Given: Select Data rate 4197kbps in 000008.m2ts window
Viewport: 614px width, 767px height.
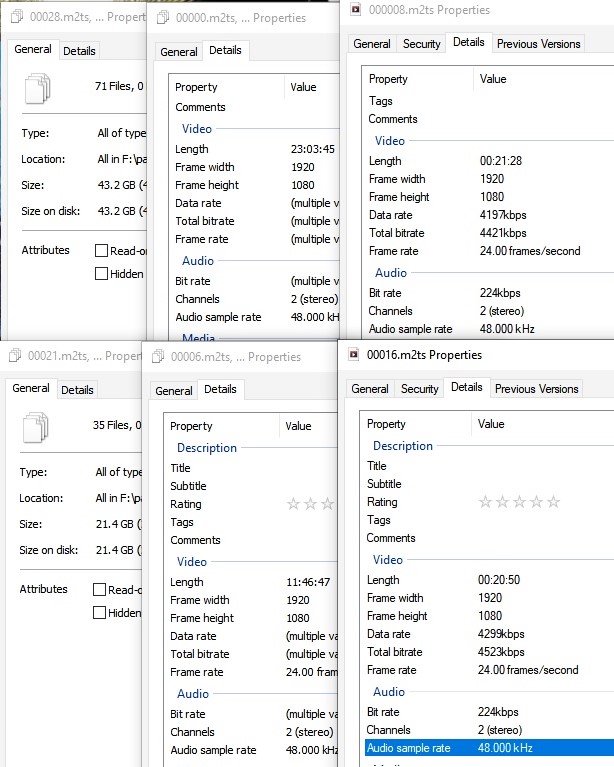Looking at the screenshot, I should coord(503,215).
